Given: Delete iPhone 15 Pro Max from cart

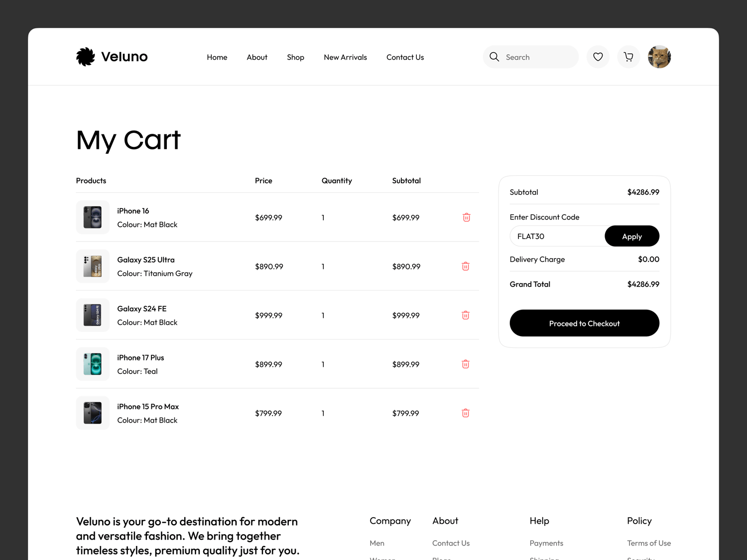Looking at the screenshot, I should tap(466, 413).
